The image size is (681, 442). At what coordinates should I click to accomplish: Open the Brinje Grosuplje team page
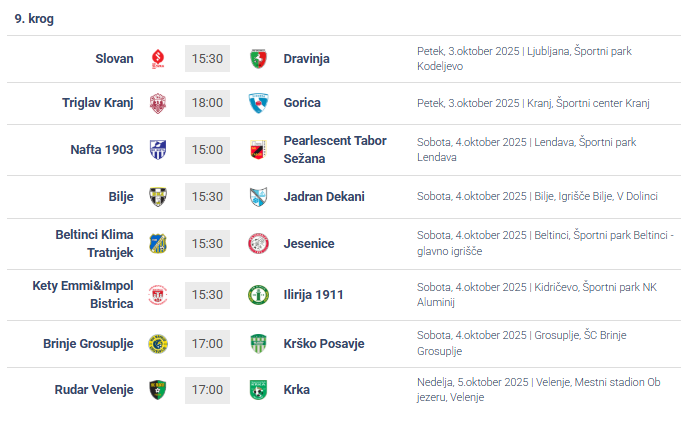pyautogui.click(x=88, y=343)
